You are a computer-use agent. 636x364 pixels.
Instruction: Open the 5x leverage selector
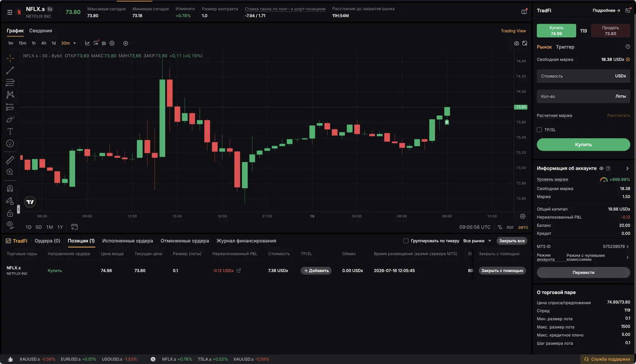coord(50,9)
